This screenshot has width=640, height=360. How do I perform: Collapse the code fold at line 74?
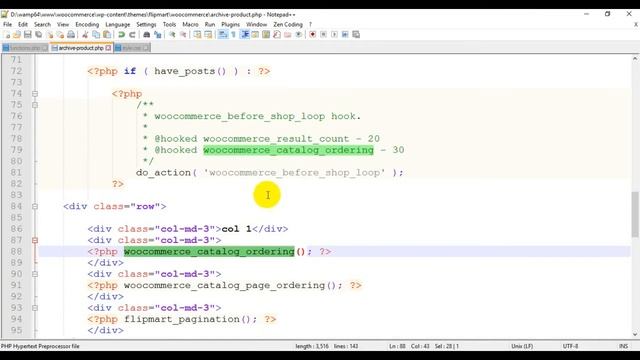(35, 94)
